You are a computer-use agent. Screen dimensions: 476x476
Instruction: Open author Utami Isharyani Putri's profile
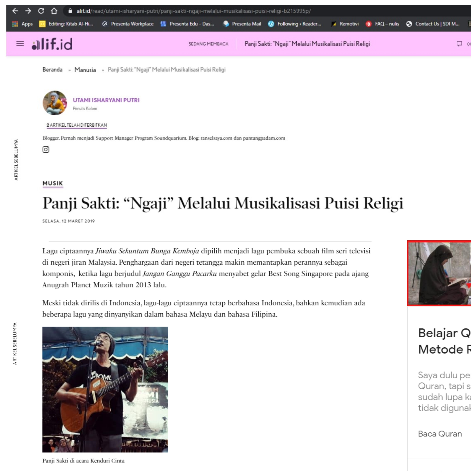[x=106, y=100]
